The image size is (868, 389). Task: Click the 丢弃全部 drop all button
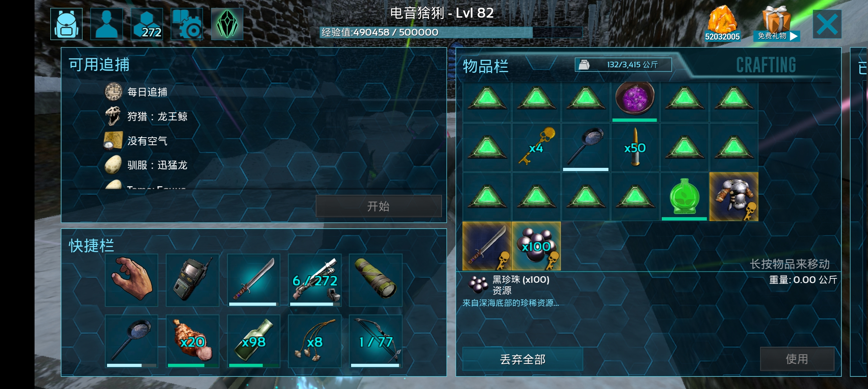point(523,359)
